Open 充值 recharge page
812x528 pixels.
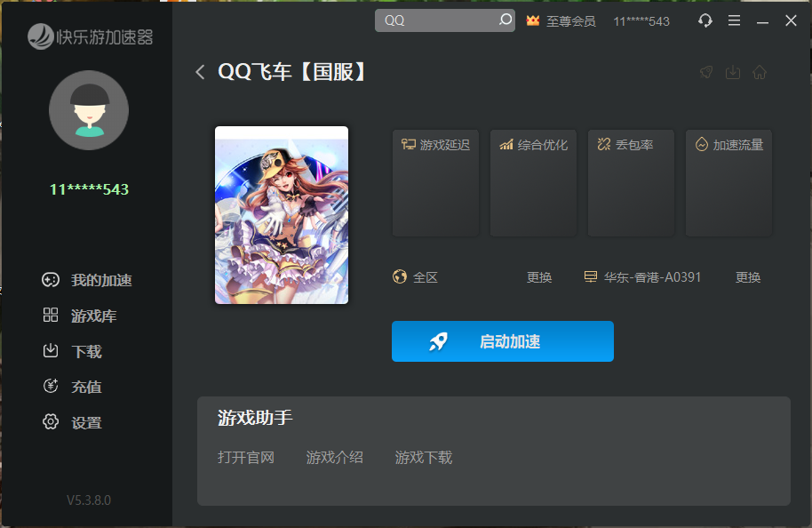tap(86, 387)
